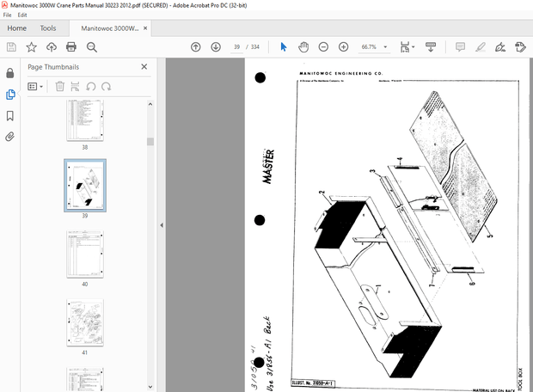This screenshot has width=533, height=392.
Task: Zoom out with the minus icon
Action: (x=324, y=47)
